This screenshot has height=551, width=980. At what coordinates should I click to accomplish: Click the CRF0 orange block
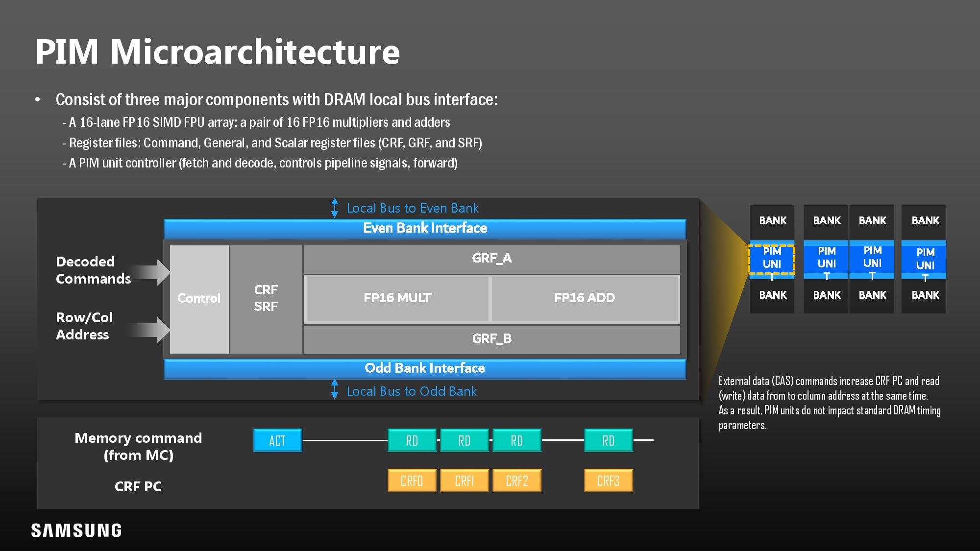point(412,480)
